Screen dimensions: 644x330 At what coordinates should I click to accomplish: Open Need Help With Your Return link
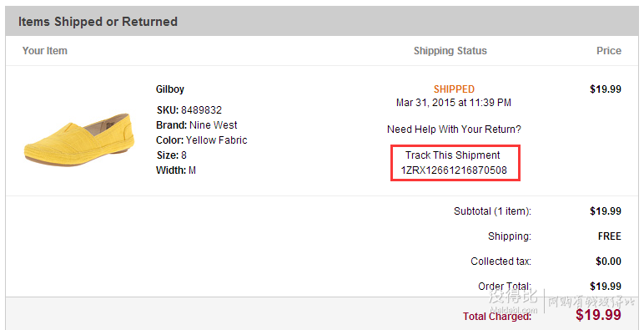(454, 129)
